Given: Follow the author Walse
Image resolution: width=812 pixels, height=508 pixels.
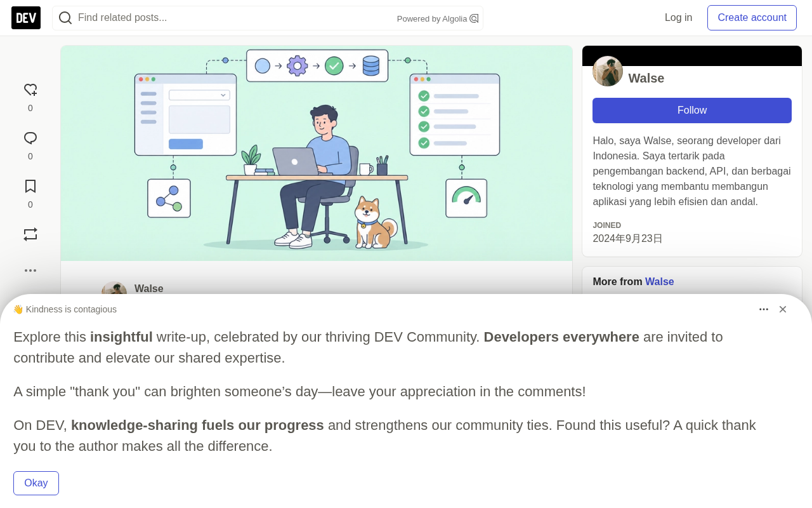Looking at the screenshot, I should pos(692,110).
